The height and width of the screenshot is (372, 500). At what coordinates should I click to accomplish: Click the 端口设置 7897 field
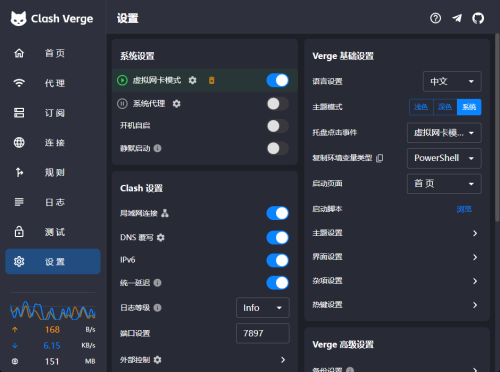point(263,333)
